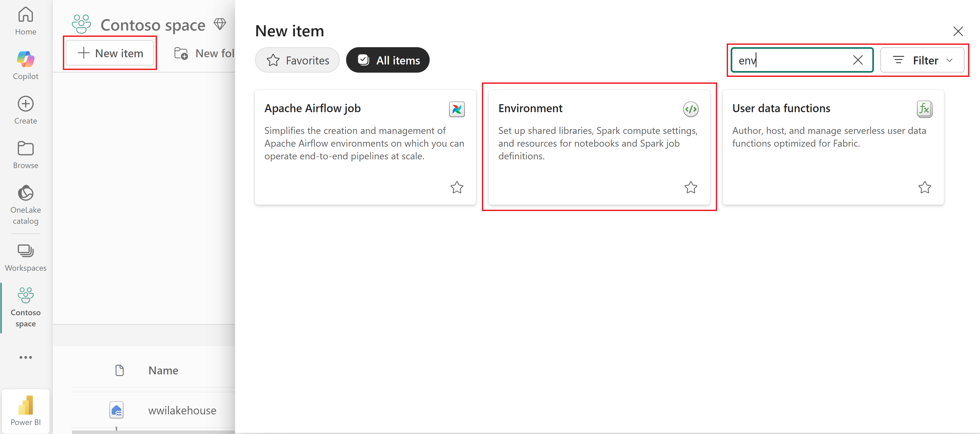
Task: Click the search box containing 'env'
Action: [791, 60]
